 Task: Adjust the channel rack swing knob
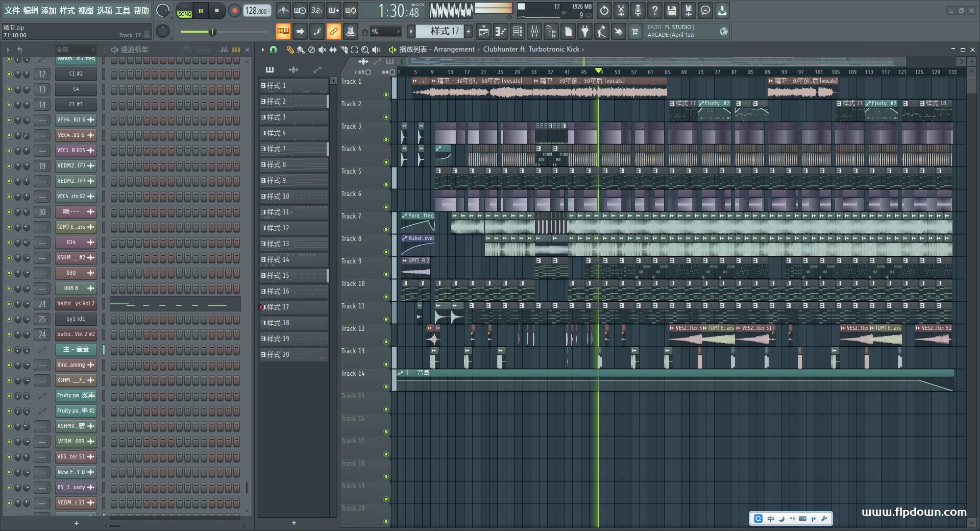187,50
